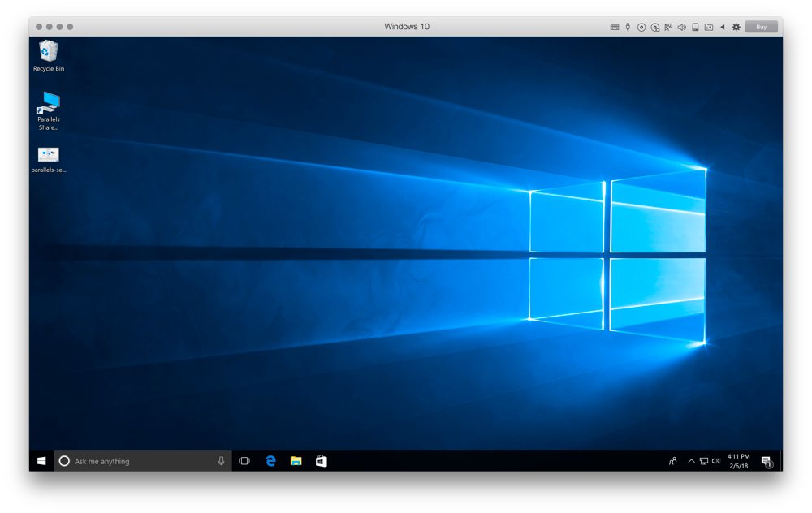This screenshot has height=513, width=812.
Task: Open the Windows volume tray icon
Action: 716,461
